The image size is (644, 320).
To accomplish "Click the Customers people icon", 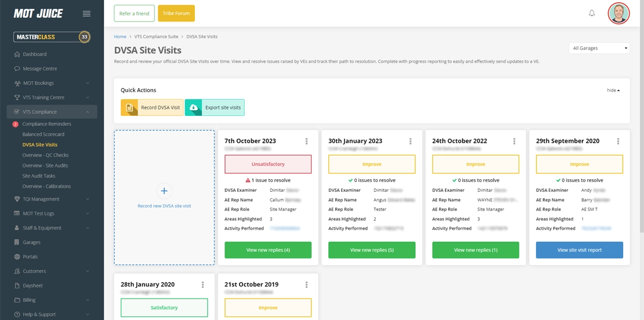I will (17, 271).
